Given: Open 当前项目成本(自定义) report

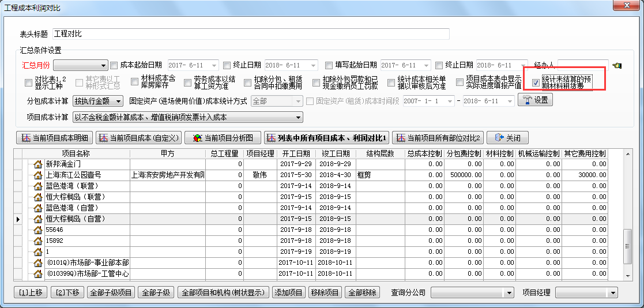Looking at the screenshot, I should (139, 138).
